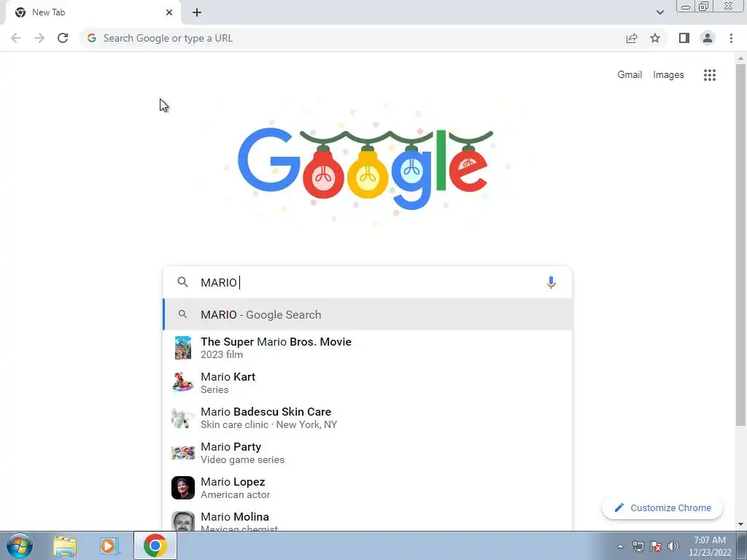Viewport: 747px width, 560px height.
Task: Click the browser forward arrow
Action: (39, 38)
